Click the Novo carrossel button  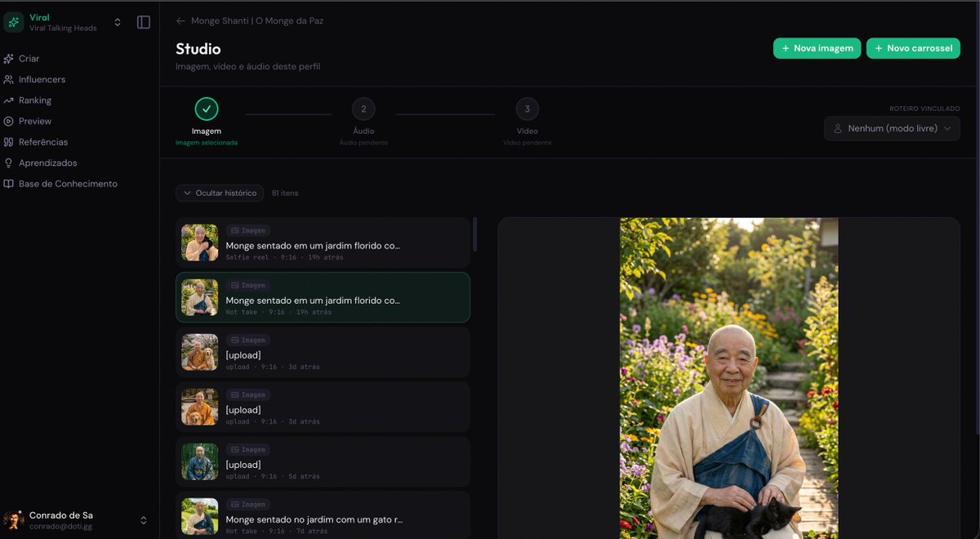[x=913, y=48]
